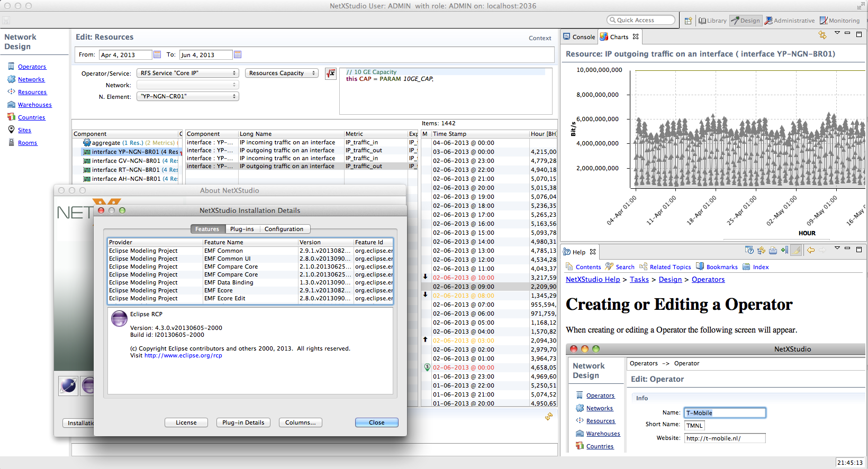Click the Context link in Edit Resources
The width and height of the screenshot is (868, 469).
pos(540,38)
